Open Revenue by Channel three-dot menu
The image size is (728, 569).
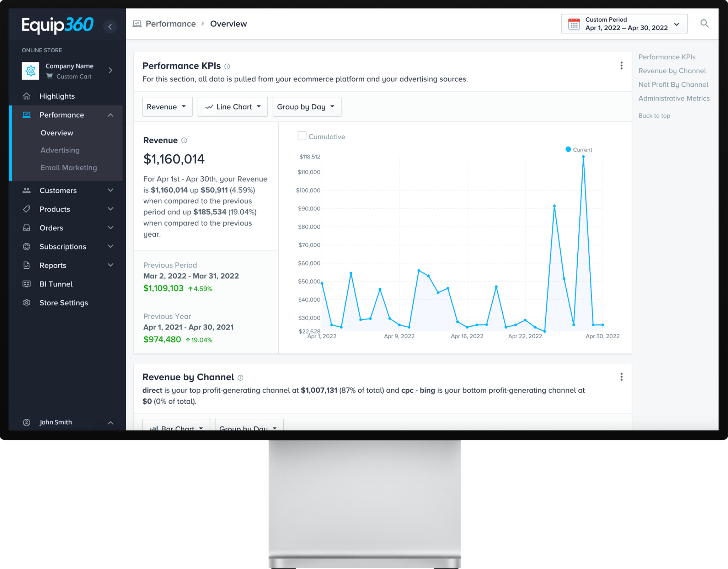(621, 377)
